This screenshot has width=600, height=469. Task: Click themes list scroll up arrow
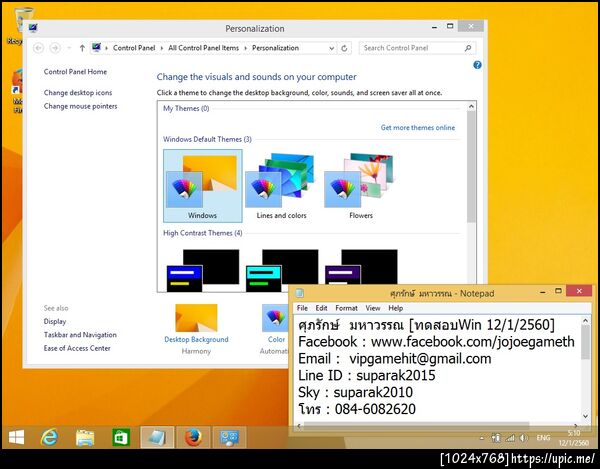[x=471, y=106]
